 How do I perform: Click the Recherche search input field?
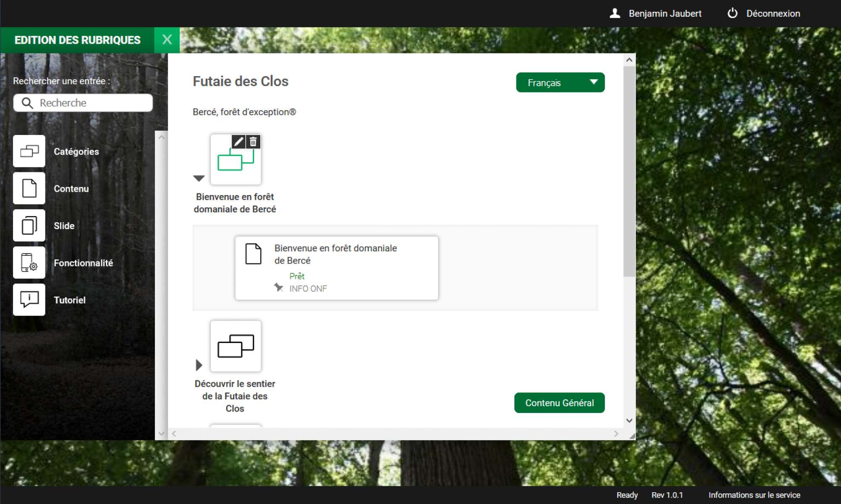point(90,103)
